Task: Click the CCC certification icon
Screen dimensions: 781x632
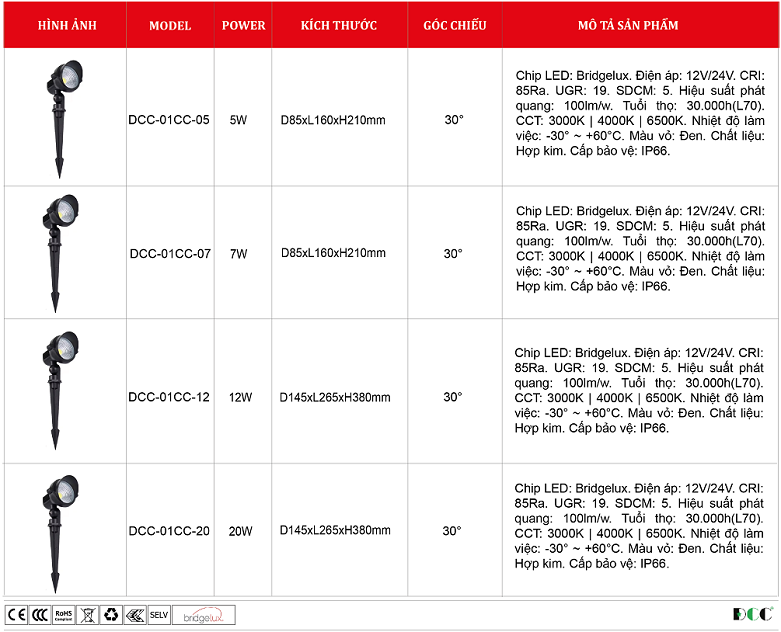Action: pyautogui.click(x=40, y=614)
